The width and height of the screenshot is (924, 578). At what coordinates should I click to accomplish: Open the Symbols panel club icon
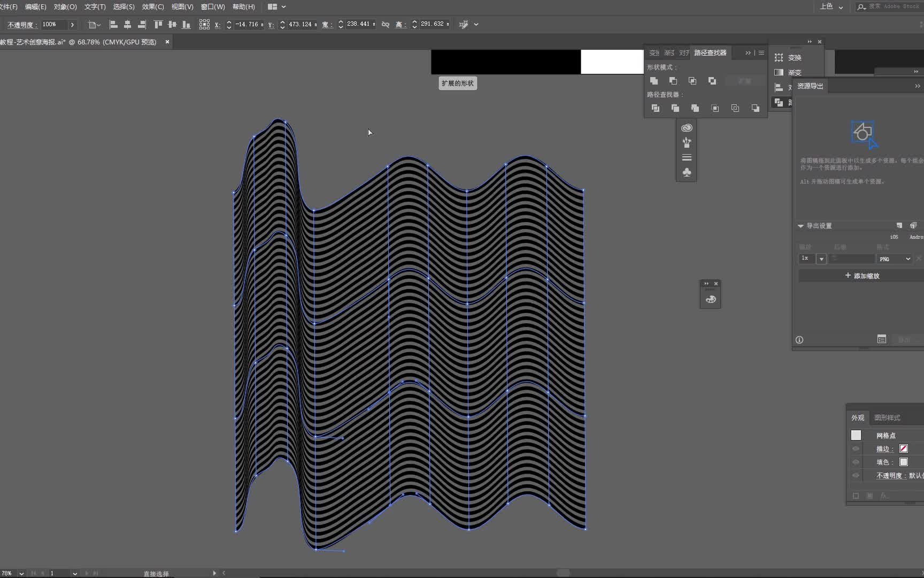687,172
